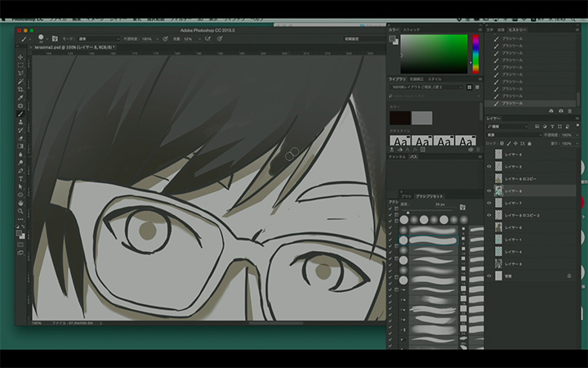Select レイヤー 6 のコピー layer row
This screenshot has width=588, height=368.
tap(531, 179)
